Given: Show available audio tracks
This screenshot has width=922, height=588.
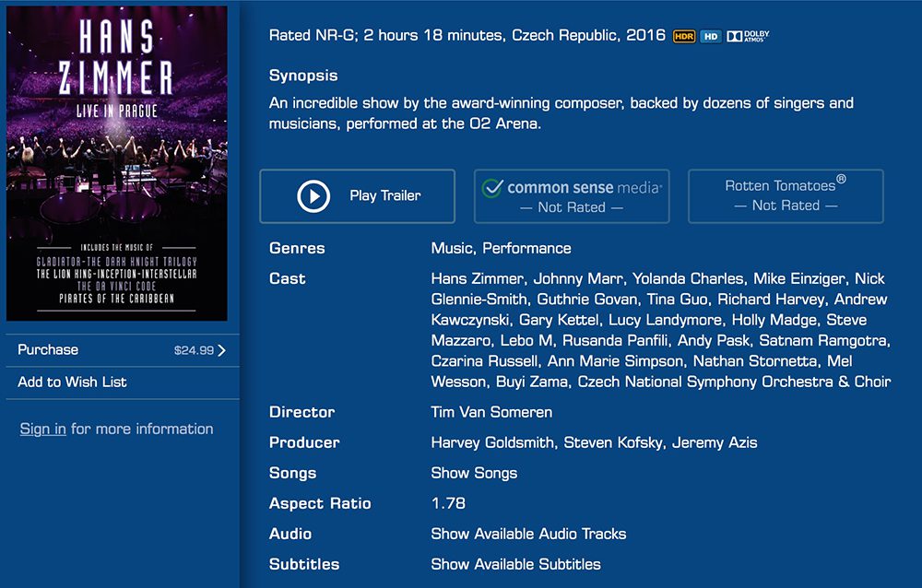Looking at the screenshot, I should (x=528, y=534).
